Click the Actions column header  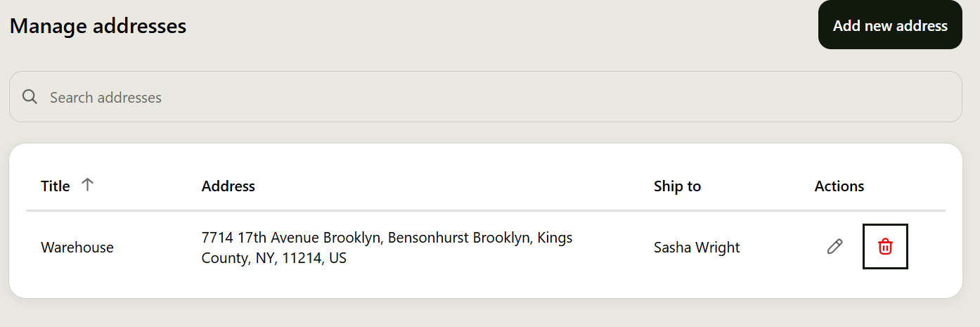(839, 186)
